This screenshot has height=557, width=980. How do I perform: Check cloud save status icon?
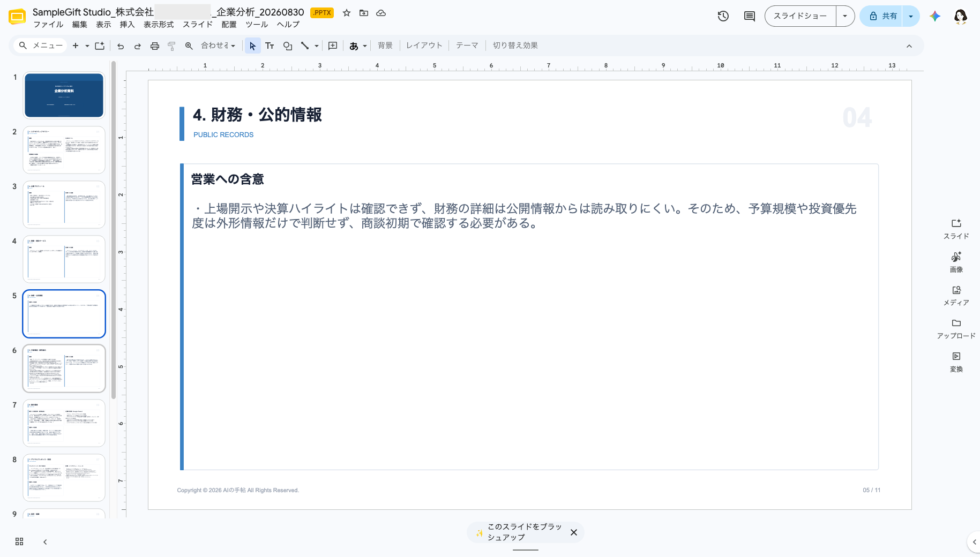(381, 13)
